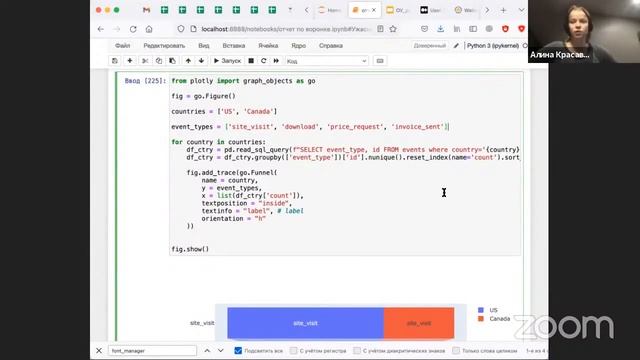Close the find bar

coord(99,351)
